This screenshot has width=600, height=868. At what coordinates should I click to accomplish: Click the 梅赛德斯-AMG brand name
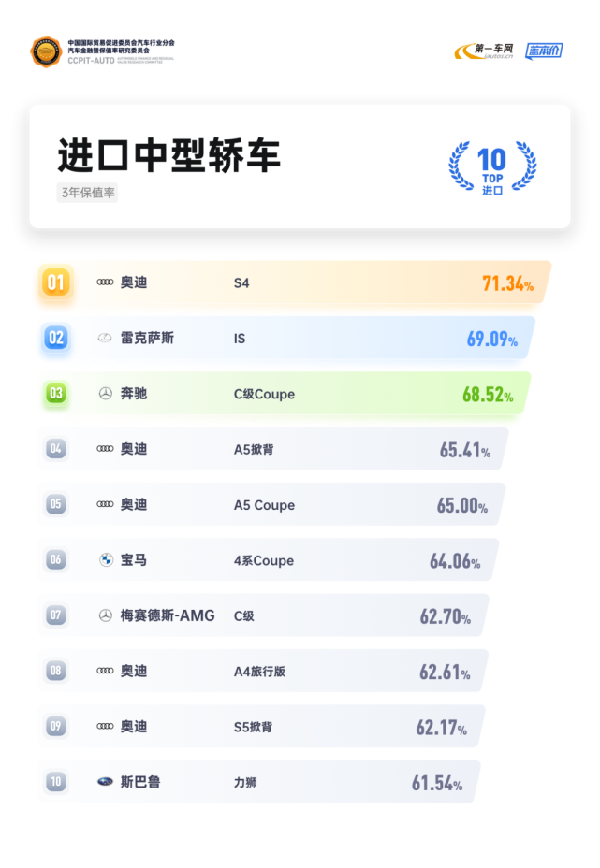click(x=168, y=615)
